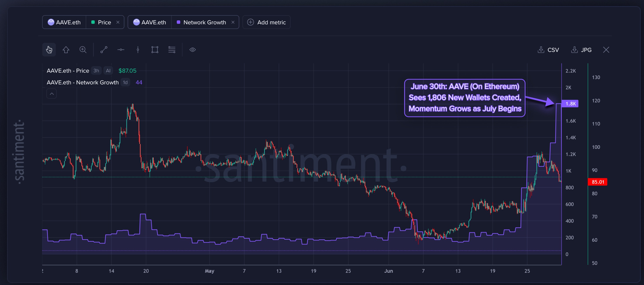Click the green Price color square

click(93, 22)
